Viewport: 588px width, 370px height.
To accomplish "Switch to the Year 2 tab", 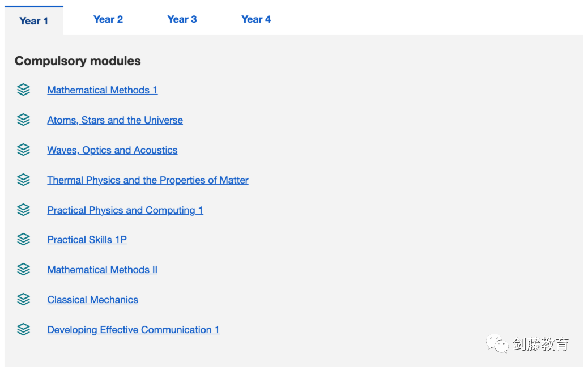I will 108,19.
